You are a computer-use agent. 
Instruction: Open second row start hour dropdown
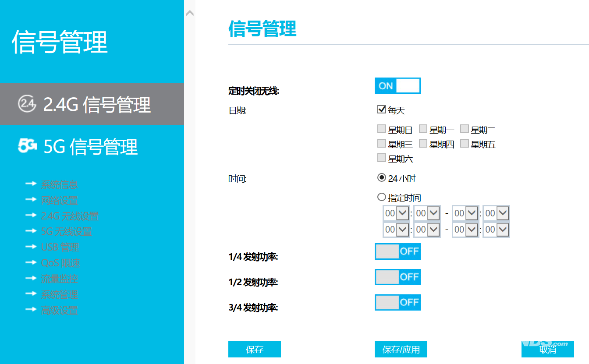pos(396,229)
